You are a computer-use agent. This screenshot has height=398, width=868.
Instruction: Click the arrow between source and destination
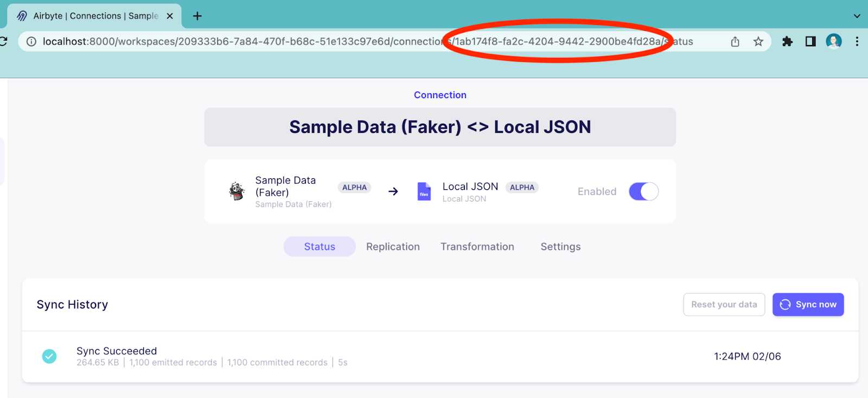(393, 191)
